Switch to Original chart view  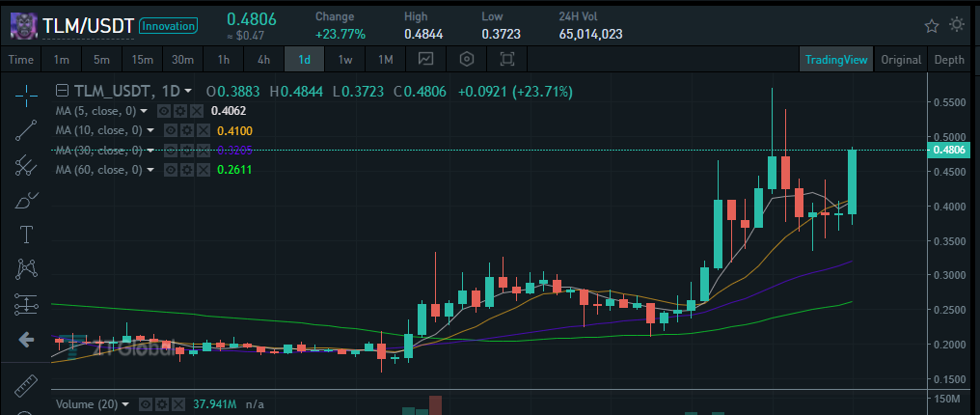pos(901,60)
